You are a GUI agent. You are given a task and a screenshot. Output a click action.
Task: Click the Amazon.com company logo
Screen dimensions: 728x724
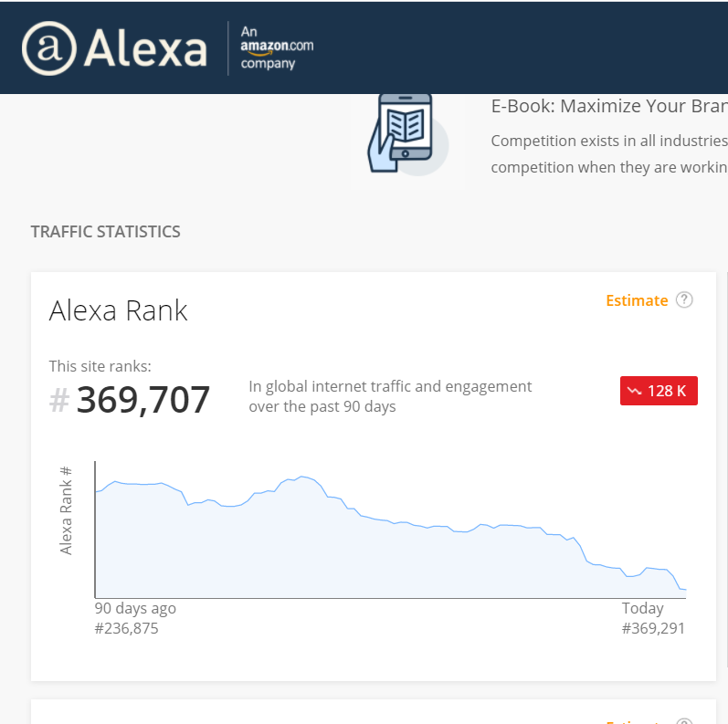276,47
